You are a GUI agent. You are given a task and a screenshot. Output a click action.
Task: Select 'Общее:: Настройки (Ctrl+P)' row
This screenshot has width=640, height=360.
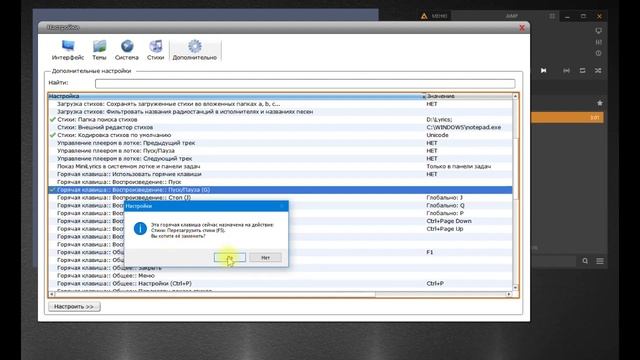pos(280,283)
